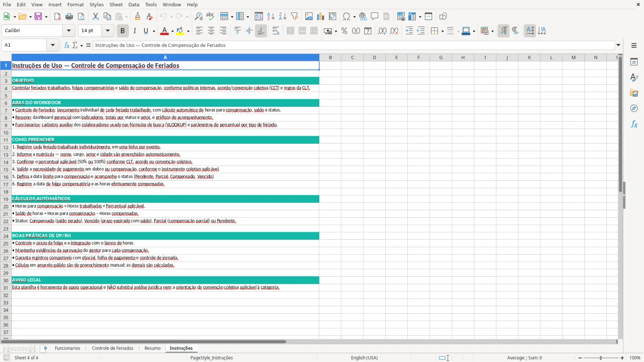The image size is (644, 362).
Task: Insert a hyperlink (globe icon)
Action: click(x=363, y=17)
